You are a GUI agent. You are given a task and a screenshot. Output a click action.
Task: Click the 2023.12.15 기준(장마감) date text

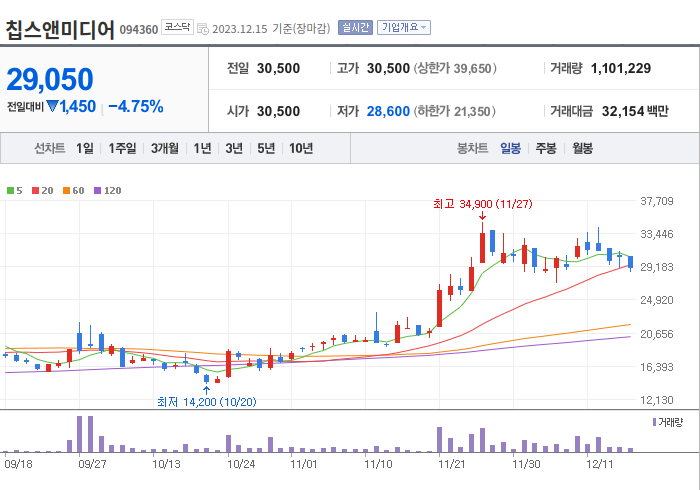click(x=271, y=29)
